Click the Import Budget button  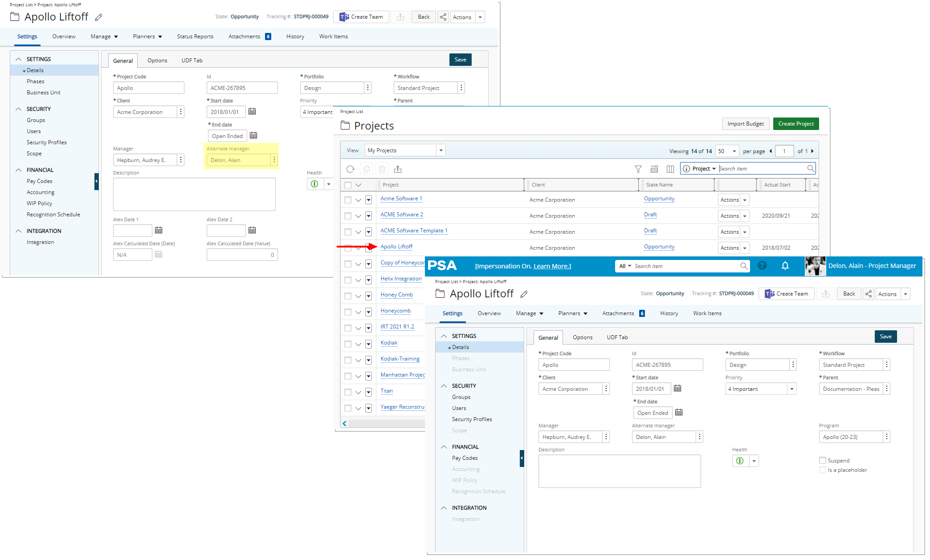(746, 124)
